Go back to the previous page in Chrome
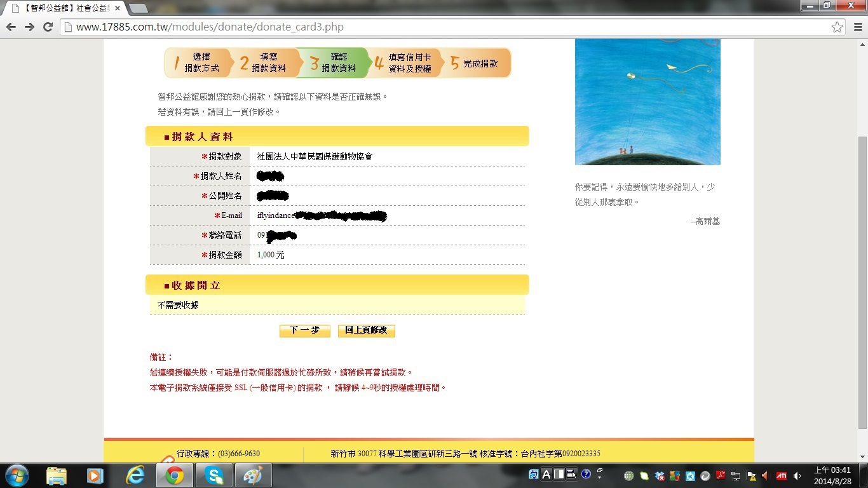The width and height of the screenshot is (868, 488). click(x=11, y=27)
